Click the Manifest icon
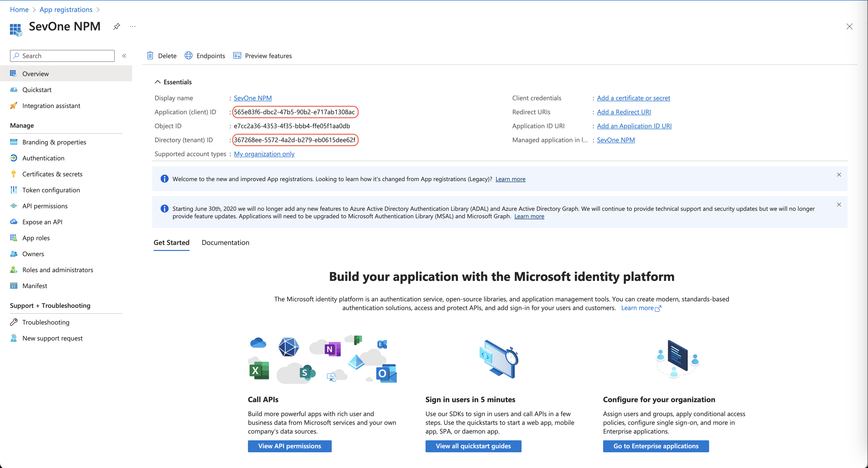Image resolution: width=868 pixels, height=468 pixels. pyautogui.click(x=13, y=286)
